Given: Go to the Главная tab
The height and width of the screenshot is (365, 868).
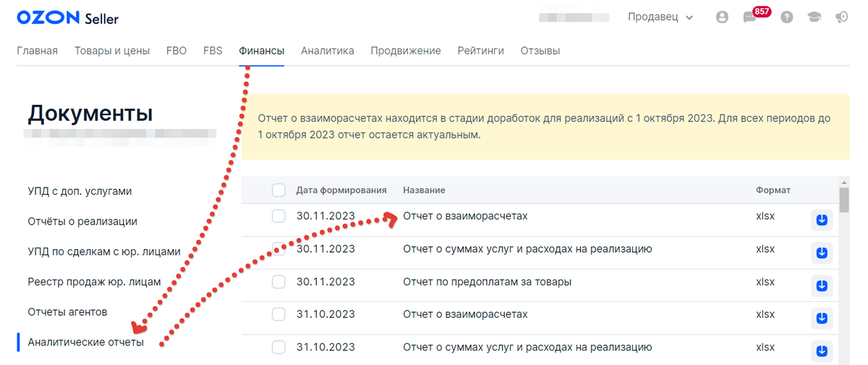Looking at the screenshot, I should (37, 51).
